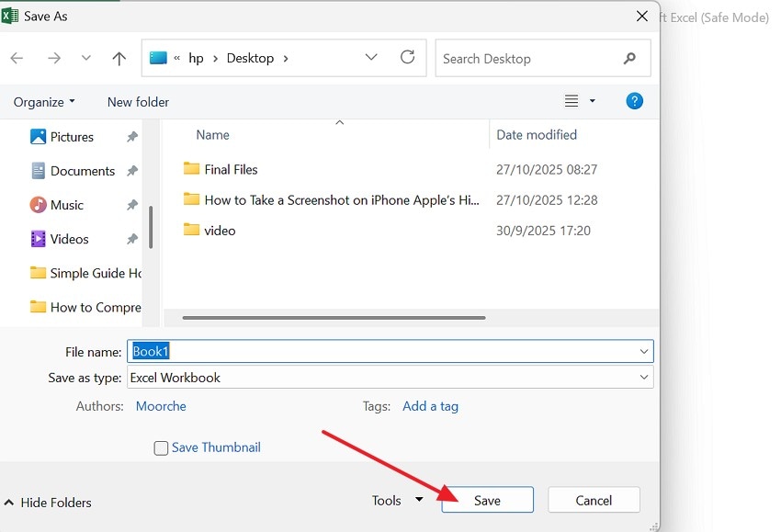Open the Tools dropdown
Screen dimensions: 781x532
coord(398,500)
